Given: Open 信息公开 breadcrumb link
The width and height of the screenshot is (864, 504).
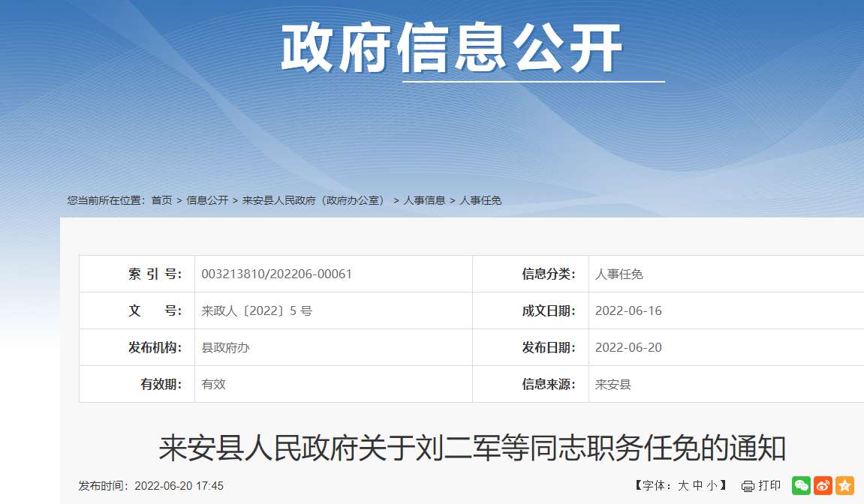Looking at the screenshot, I should 207,200.
